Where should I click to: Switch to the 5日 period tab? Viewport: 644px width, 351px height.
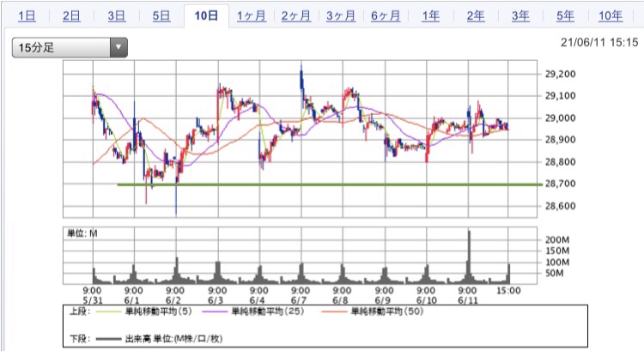click(161, 16)
